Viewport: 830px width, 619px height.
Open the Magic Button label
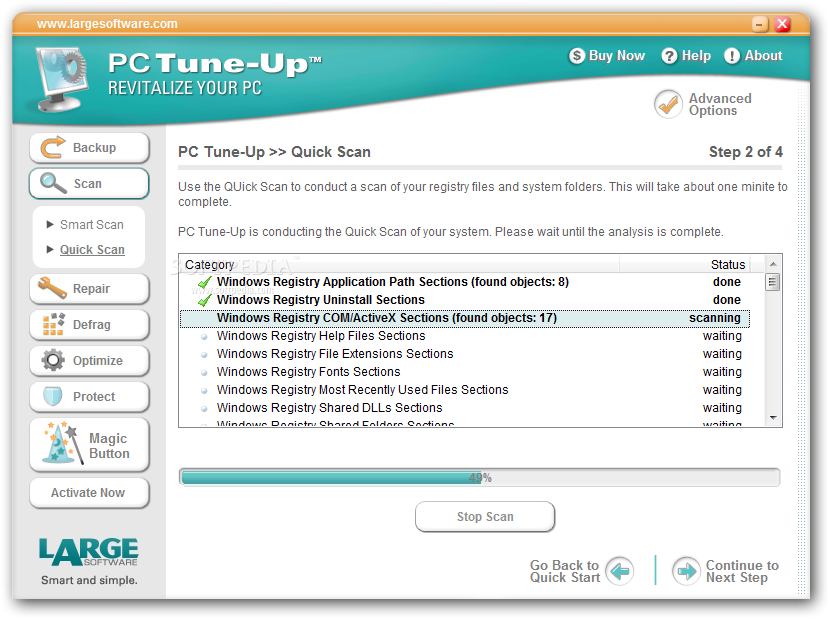[109, 446]
